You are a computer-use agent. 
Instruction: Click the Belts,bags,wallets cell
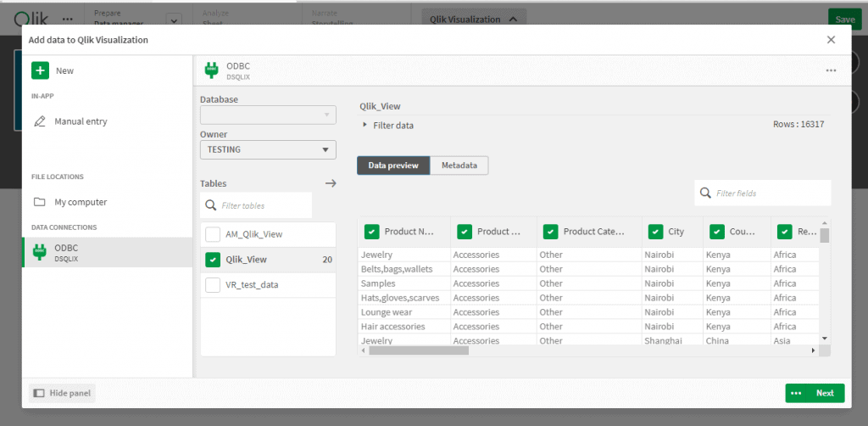point(404,269)
